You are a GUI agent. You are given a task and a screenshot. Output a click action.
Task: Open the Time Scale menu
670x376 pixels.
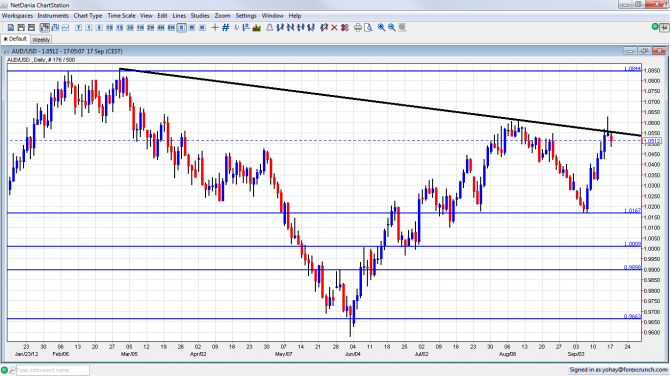click(121, 15)
